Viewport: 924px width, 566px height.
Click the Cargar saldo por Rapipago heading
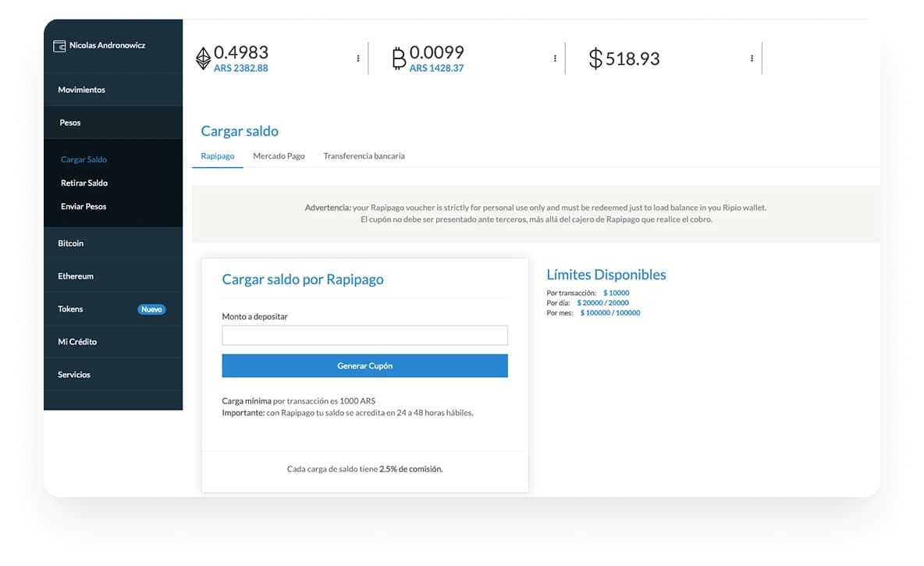pyautogui.click(x=303, y=279)
